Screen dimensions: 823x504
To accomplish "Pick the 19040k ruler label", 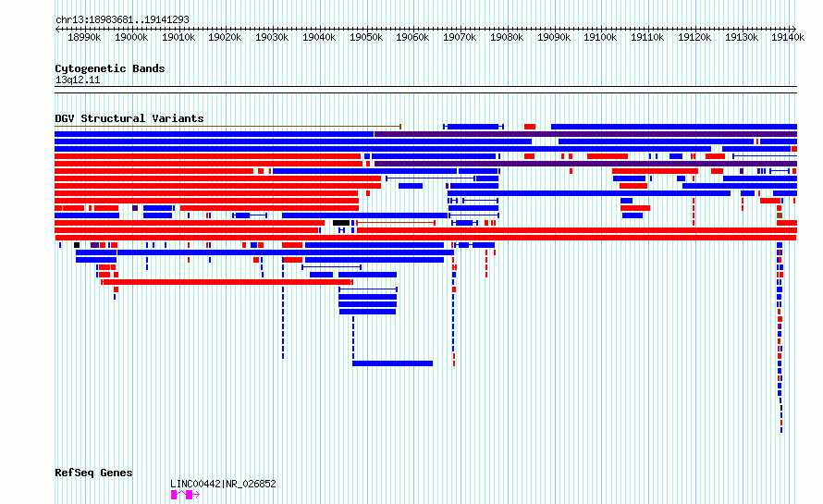I will pyautogui.click(x=319, y=37).
